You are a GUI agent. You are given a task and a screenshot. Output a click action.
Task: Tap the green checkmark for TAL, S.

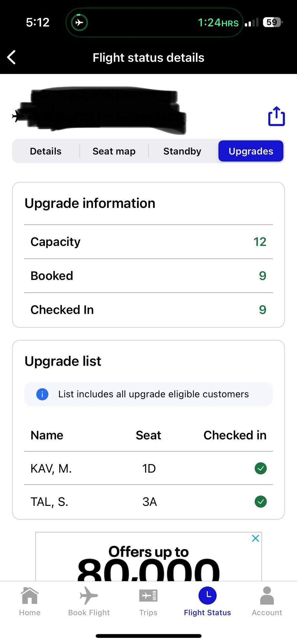(261, 502)
